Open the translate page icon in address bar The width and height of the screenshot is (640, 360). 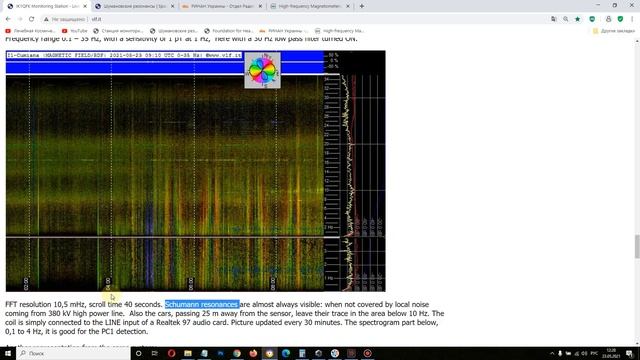(553, 19)
